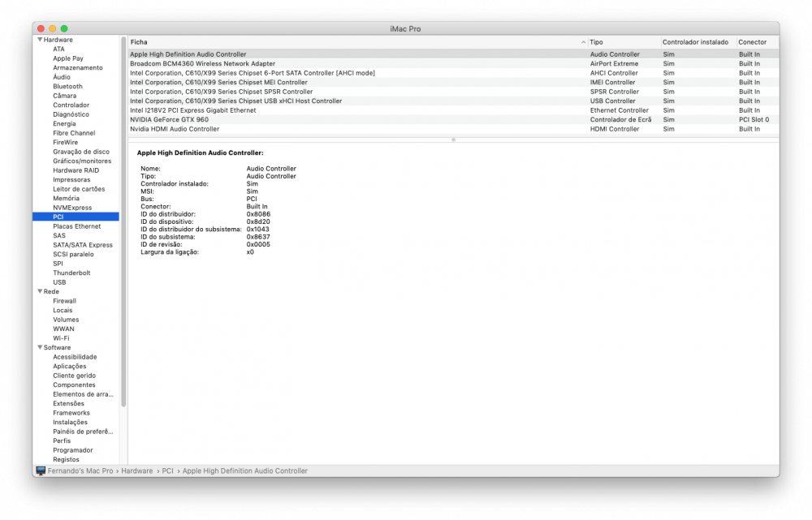This screenshot has height=520, width=812.
Task: Open Acessibilidade under Software
Action: click(x=75, y=356)
